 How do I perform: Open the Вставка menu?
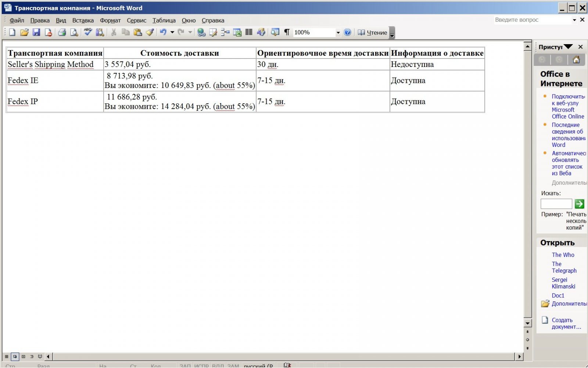83,20
